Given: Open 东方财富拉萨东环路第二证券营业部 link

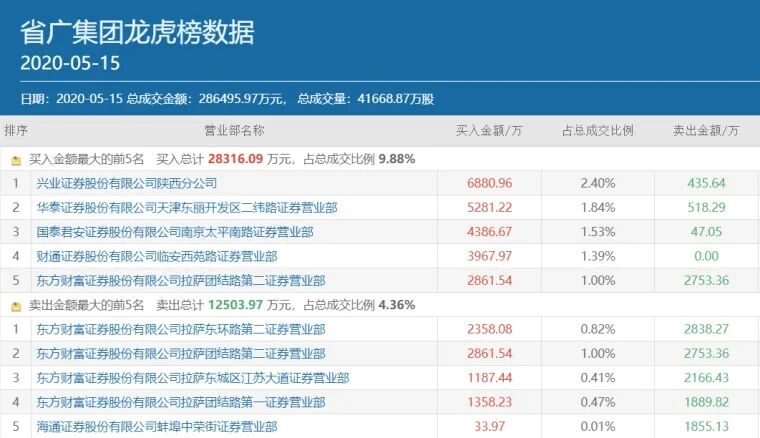Looking at the screenshot, I should pos(181,329).
